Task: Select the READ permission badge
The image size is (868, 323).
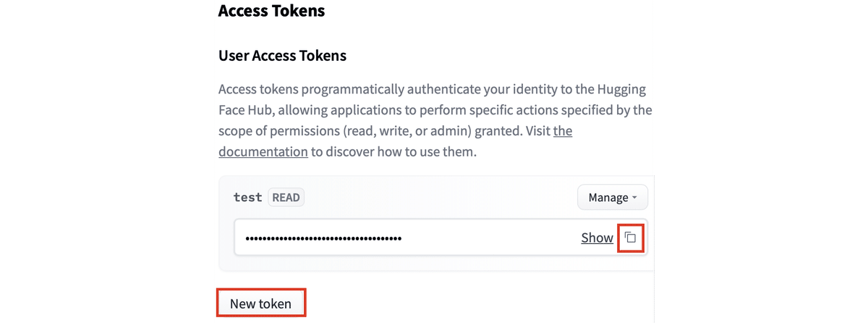Action: [x=286, y=197]
